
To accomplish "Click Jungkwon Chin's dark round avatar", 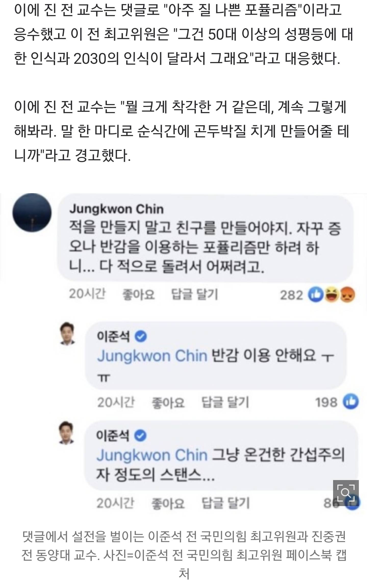I will (x=32, y=213).
